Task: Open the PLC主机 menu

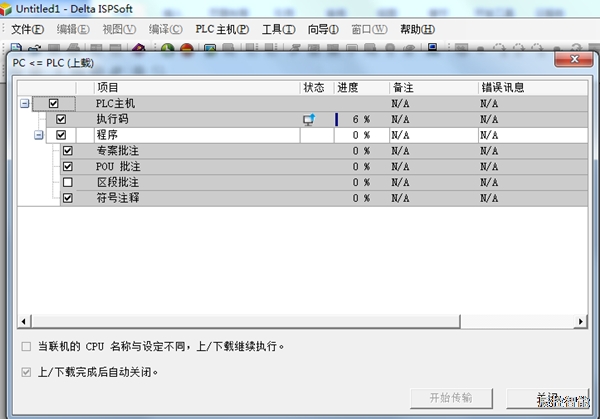Action: point(222,29)
